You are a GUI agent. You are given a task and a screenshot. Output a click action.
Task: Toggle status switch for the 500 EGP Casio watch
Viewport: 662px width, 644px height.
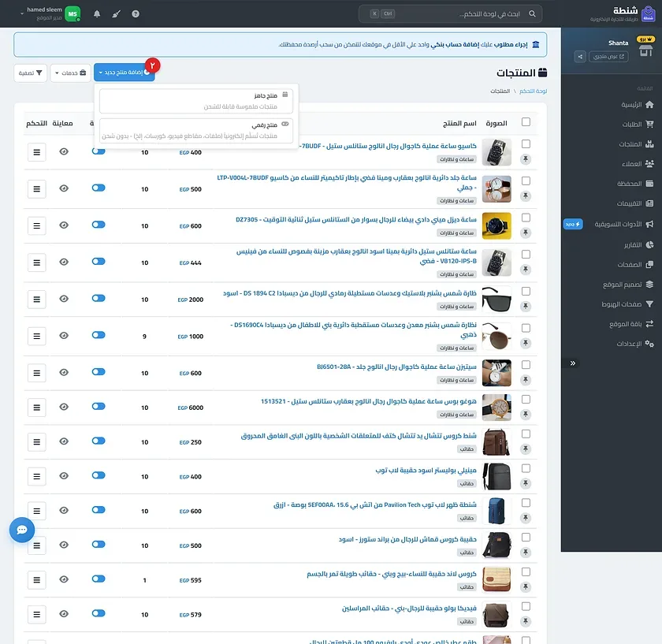[99, 188]
